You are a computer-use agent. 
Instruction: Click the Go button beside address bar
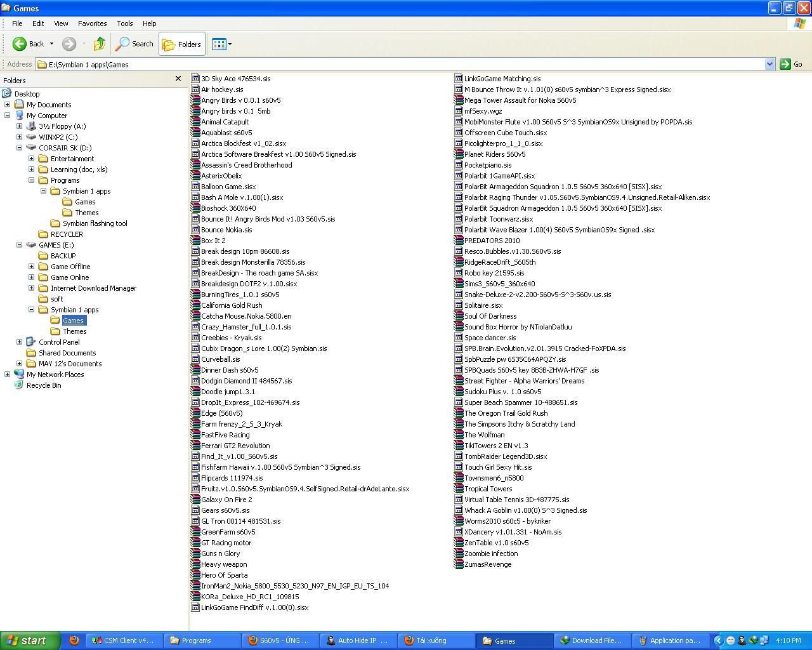792,64
